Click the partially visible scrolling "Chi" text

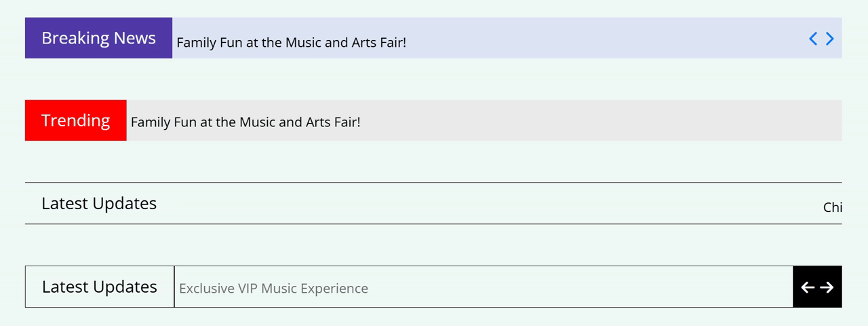tap(832, 207)
